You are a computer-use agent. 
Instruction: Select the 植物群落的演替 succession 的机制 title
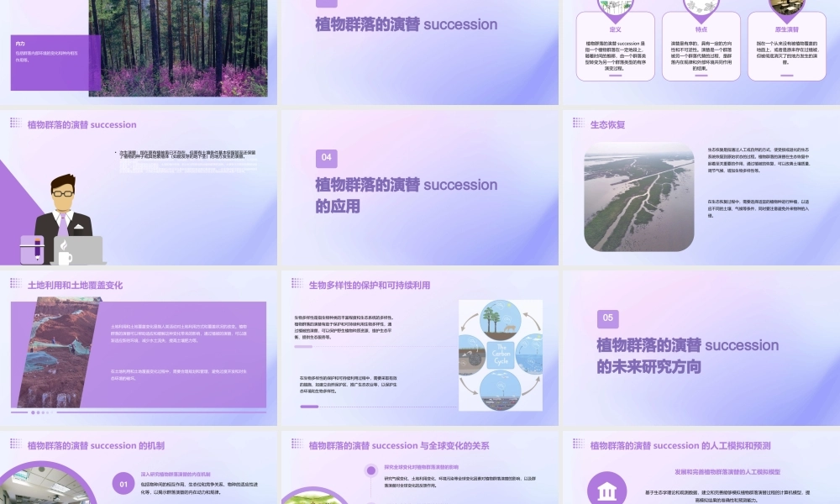(x=96, y=445)
